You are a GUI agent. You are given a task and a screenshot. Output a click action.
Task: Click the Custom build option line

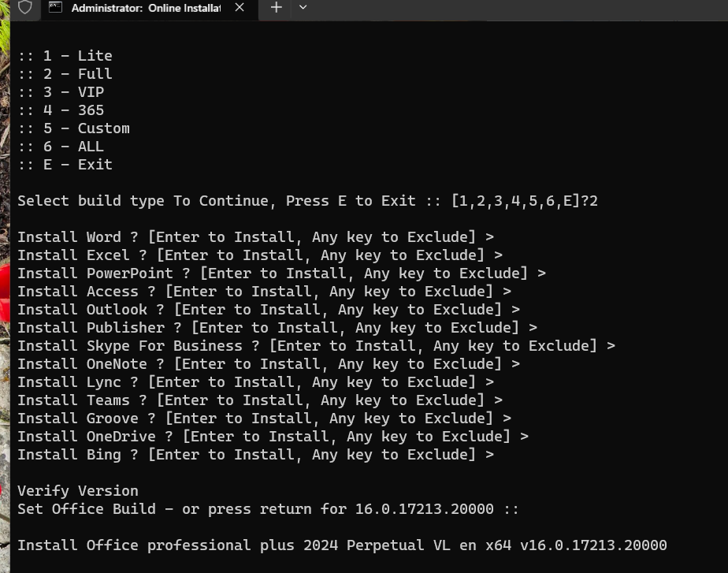coord(74,128)
